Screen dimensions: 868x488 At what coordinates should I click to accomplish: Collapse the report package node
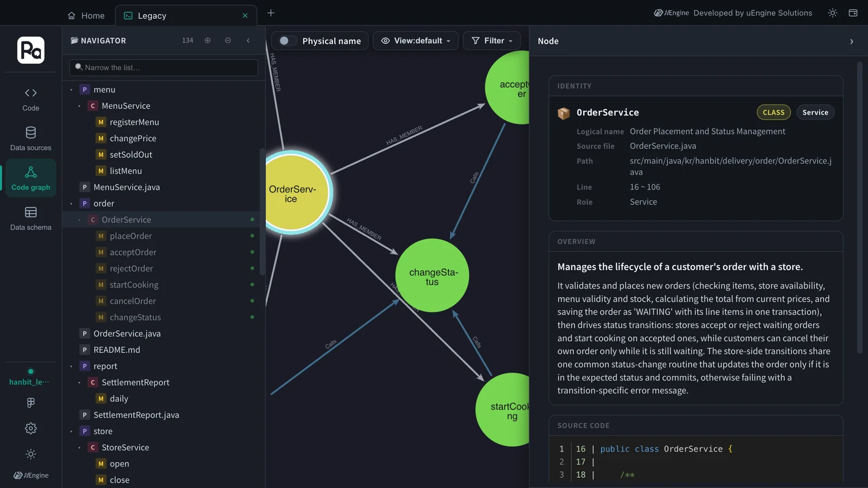(x=71, y=367)
